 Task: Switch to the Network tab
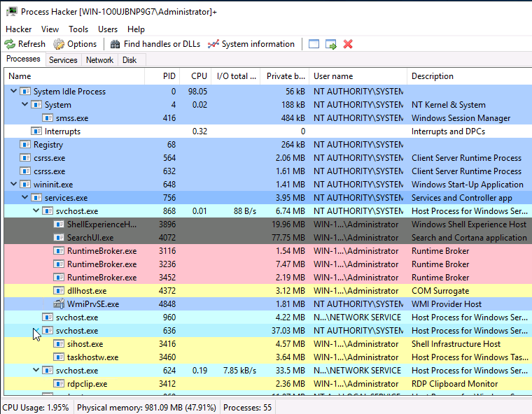click(x=99, y=60)
